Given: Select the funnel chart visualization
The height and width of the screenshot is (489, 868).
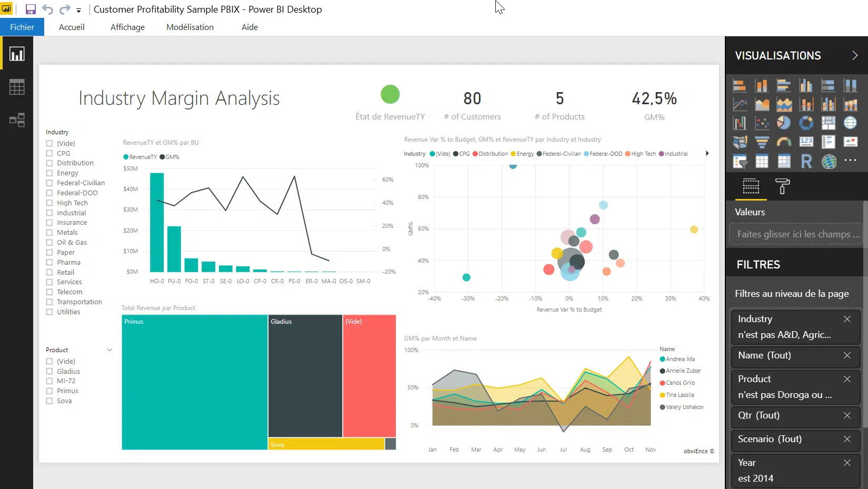Looking at the screenshot, I should click(x=762, y=142).
